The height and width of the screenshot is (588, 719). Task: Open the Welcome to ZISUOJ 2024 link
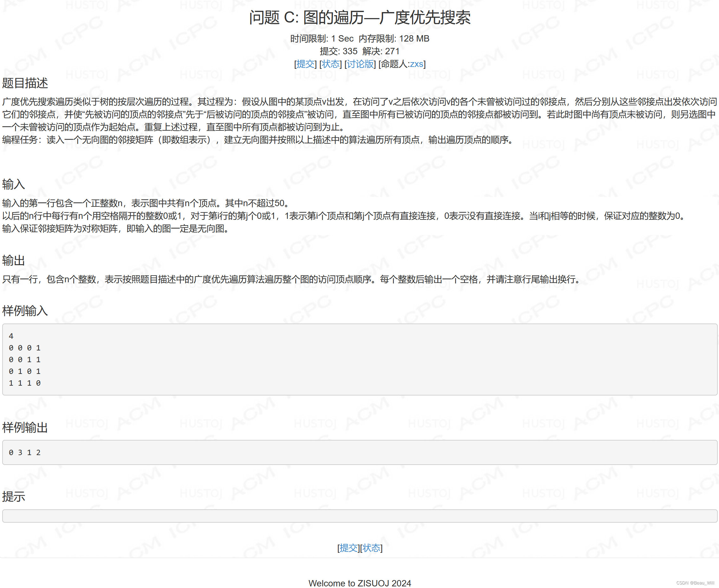coord(359,583)
